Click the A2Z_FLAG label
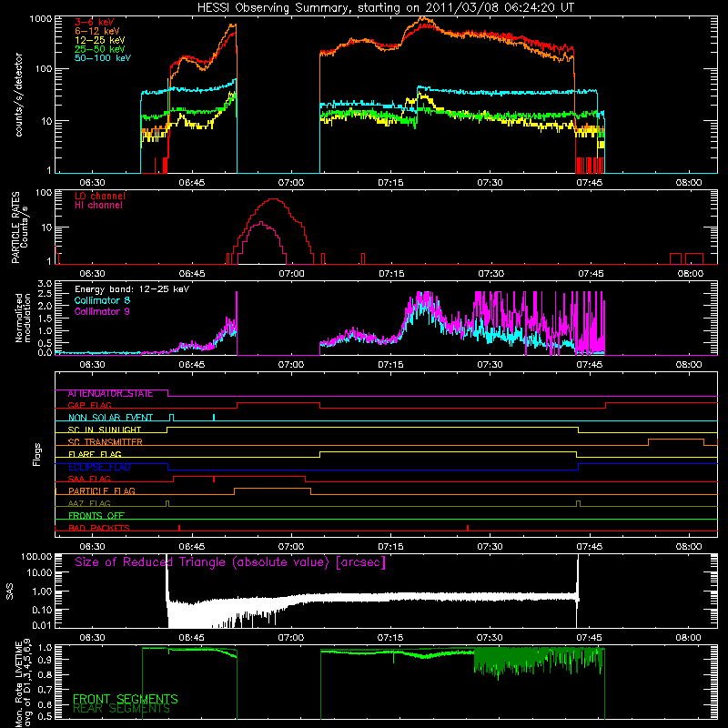Viewport: 728px width, 728px height. pyautogui.click(x=89, y=503)
